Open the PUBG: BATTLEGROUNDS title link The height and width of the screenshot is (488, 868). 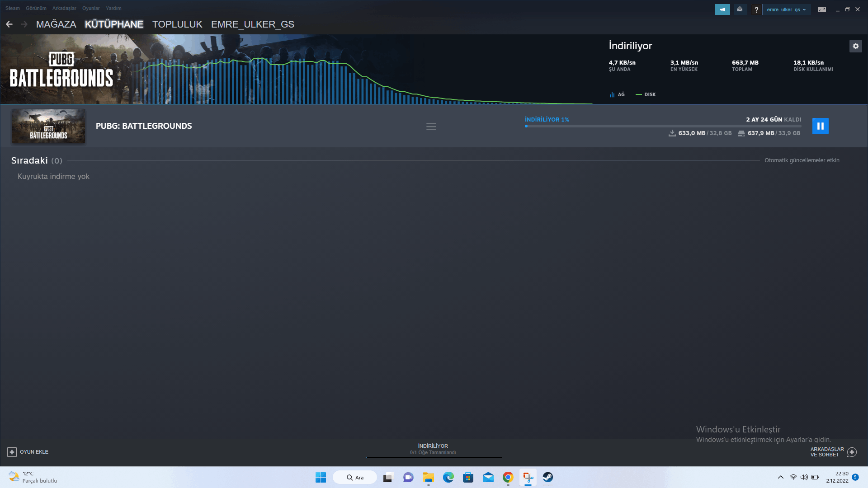point(144,126)
